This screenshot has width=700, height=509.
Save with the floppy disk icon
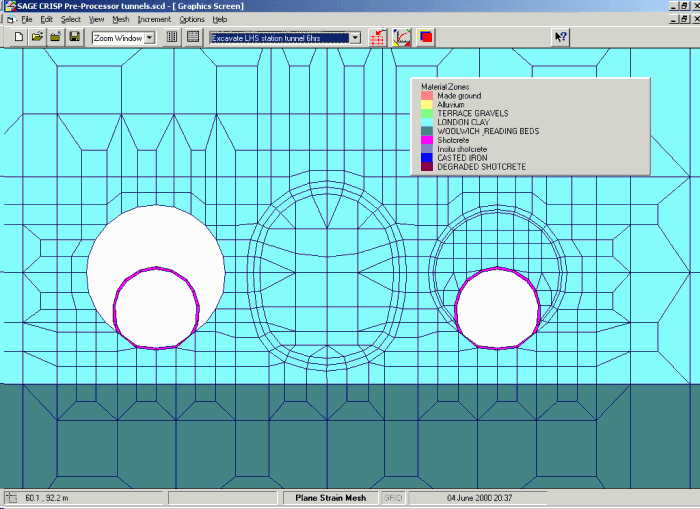click(75, 37)
